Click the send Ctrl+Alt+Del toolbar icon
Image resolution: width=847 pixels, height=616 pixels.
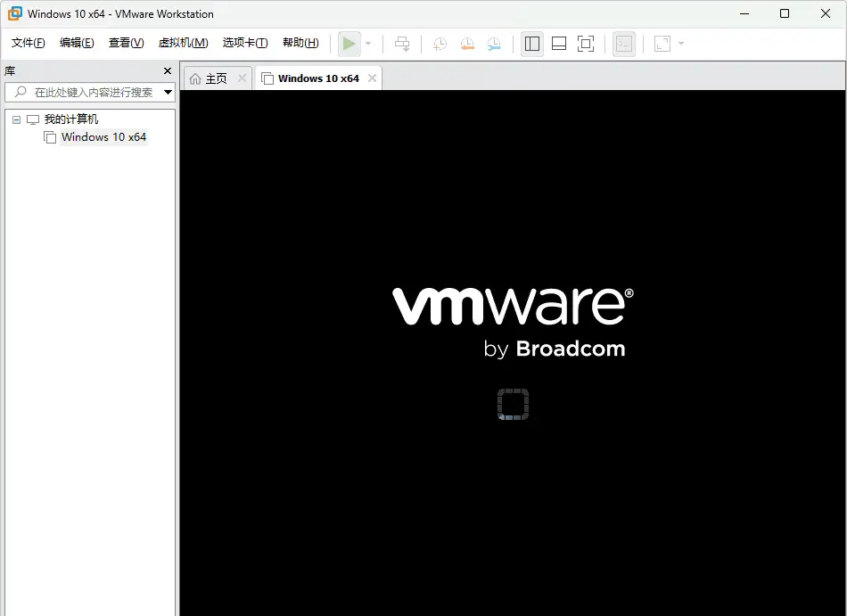[402, 44]
